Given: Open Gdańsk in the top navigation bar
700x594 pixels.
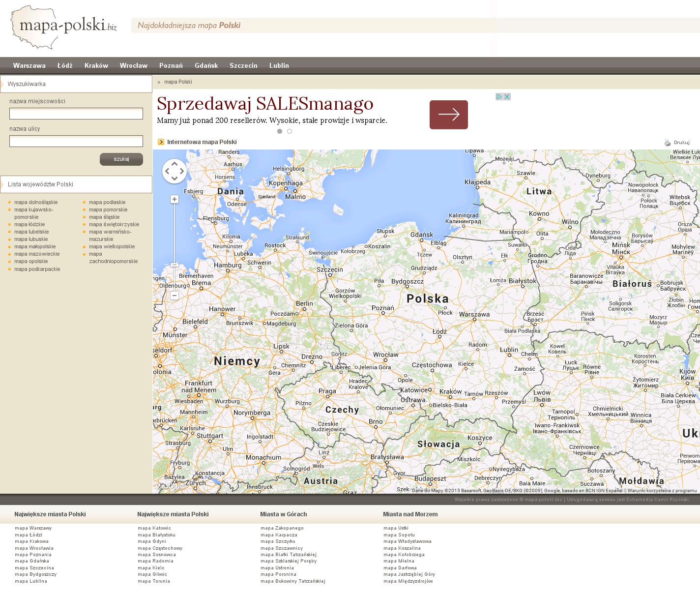Looking at the screenshot, I should click(206, 65).
